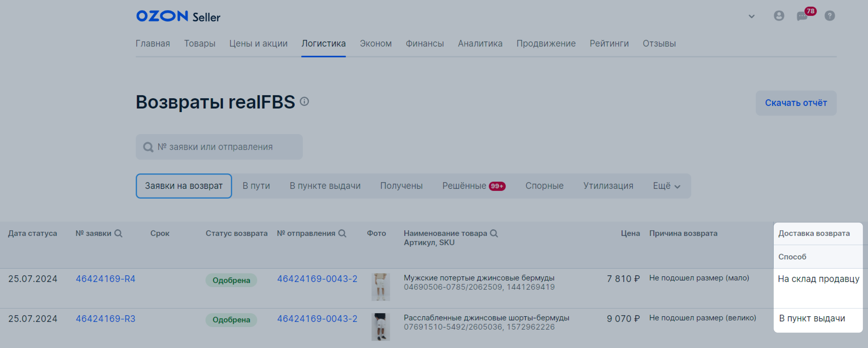Open shipment 46424169-0043-2 for return R3
The width and height of the screenshot is (868, 348).
click(x=317, y=318)
